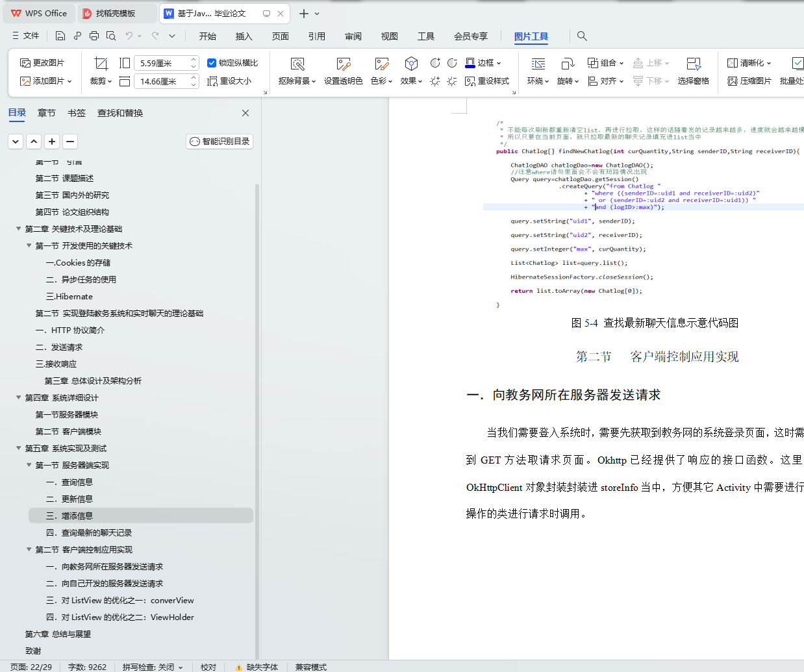The image size is (804, 672).
Task: Switch to the 审阅 ribbon tab
Action: pos(353,36)
